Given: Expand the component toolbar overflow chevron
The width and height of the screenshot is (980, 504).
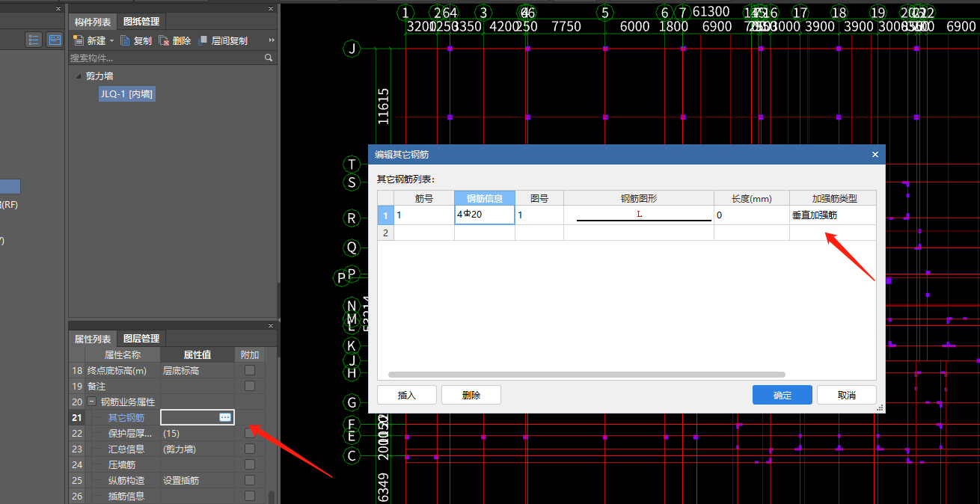Looking at the screenshot, I should pos(272,40).
